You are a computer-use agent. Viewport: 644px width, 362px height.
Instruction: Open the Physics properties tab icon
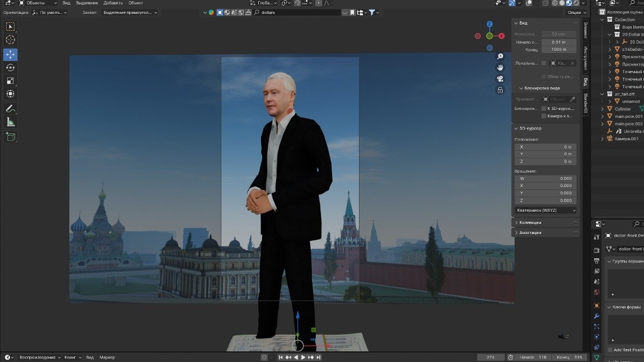point(596,337)
